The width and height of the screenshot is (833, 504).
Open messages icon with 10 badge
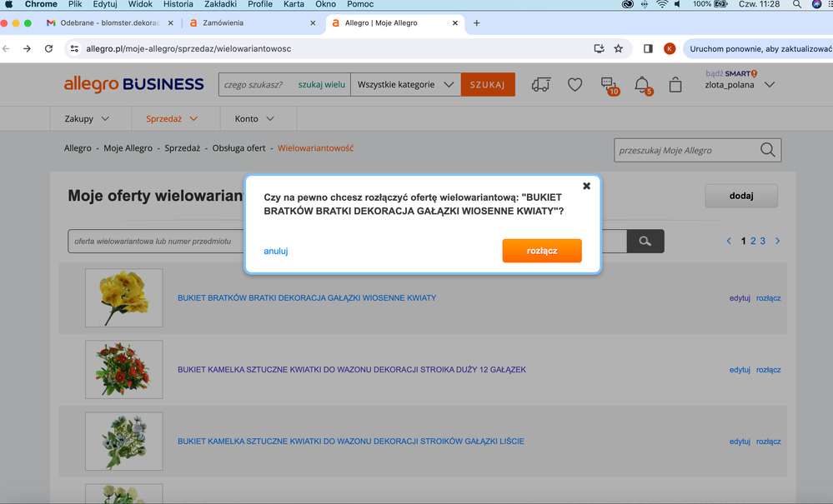click(610, 86)
